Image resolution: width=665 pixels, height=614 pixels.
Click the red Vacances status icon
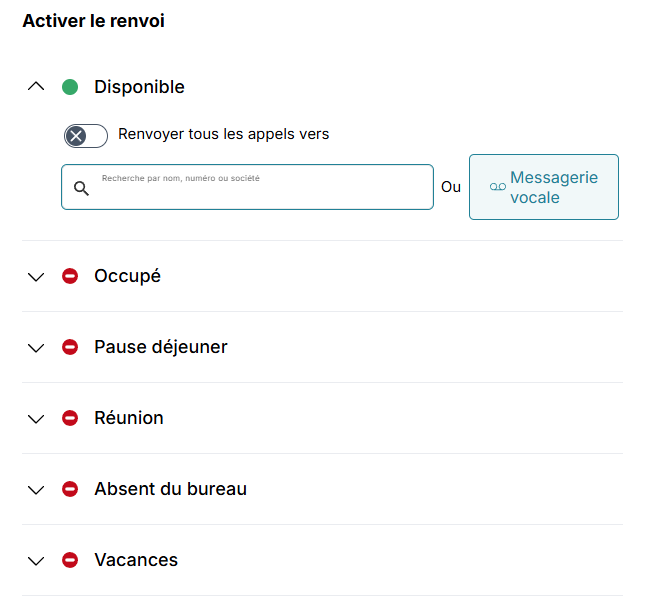pyautogui.click(x=70, y=560)
